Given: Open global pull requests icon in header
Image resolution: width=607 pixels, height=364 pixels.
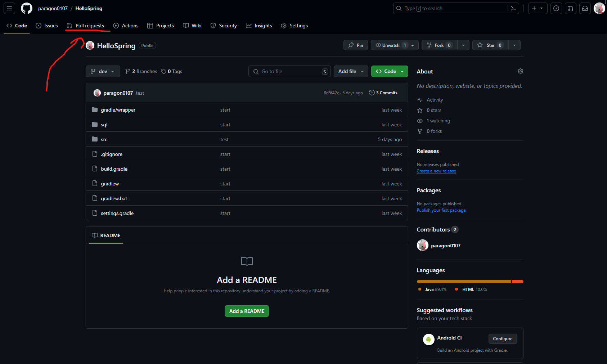Looking at the screenshot, I should 571,8.
